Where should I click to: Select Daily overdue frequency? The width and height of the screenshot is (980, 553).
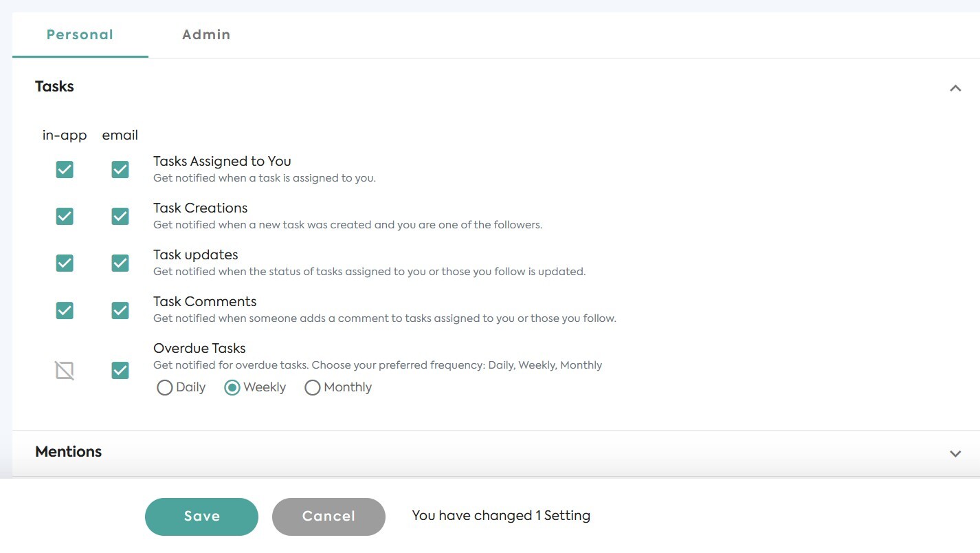[x=165, y=388]
